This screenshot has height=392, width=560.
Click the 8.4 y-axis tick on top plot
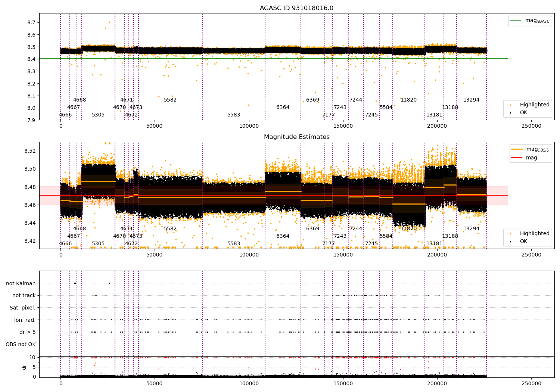pyautogui.click(x=31, y=59)
